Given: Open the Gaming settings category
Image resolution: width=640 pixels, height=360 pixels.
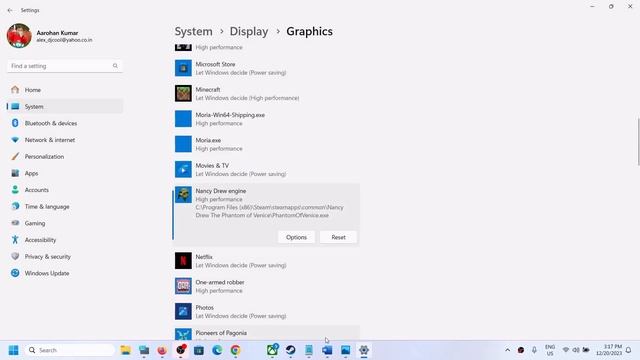Looking at the screenshot, I should coord(65,223).
